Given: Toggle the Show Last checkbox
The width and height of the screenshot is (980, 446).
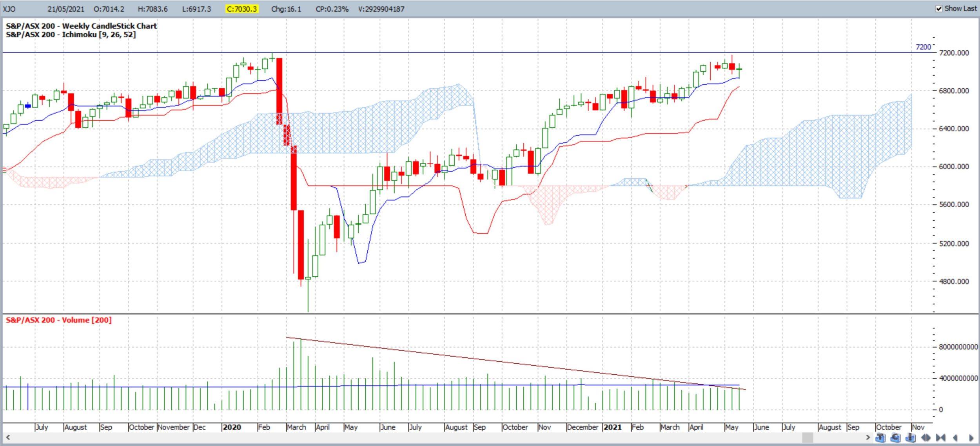Looking at the screenshot, I should coord(939,9).
